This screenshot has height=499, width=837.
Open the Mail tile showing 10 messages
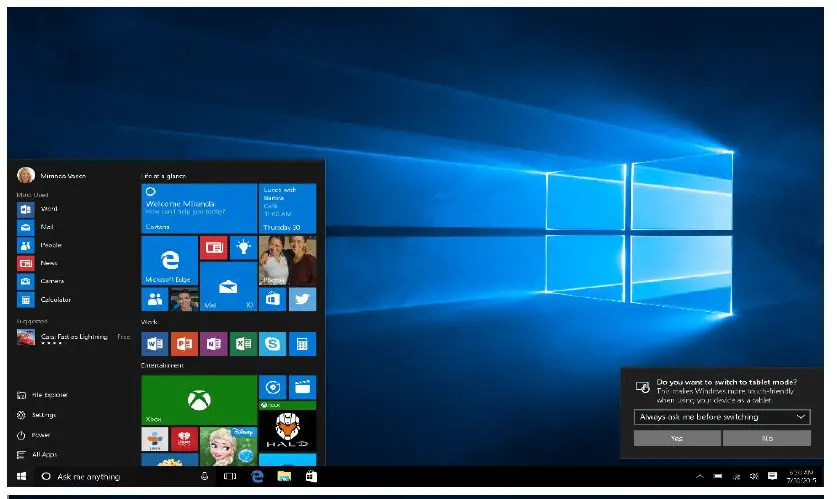(228, 287)
